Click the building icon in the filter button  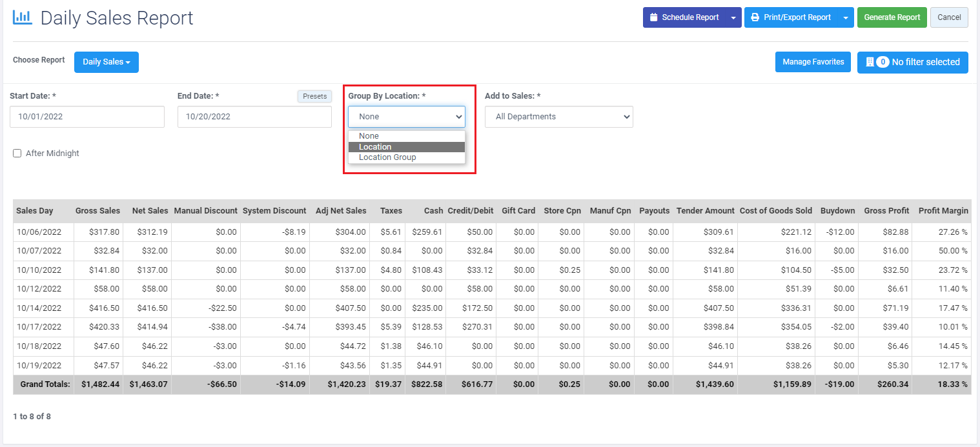[870, 62]
